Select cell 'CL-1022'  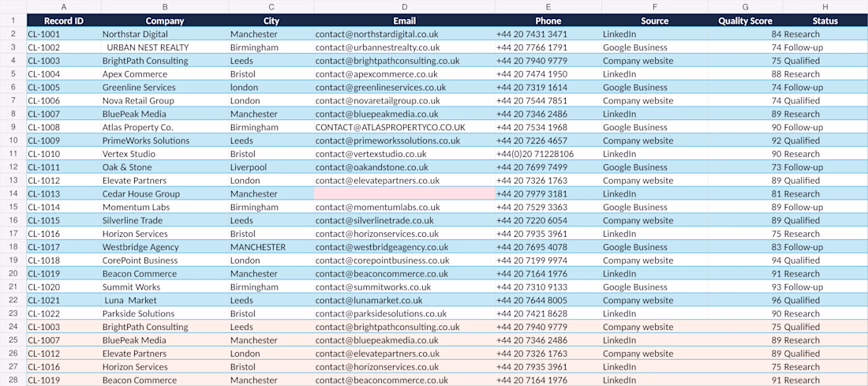click(64, 313)
